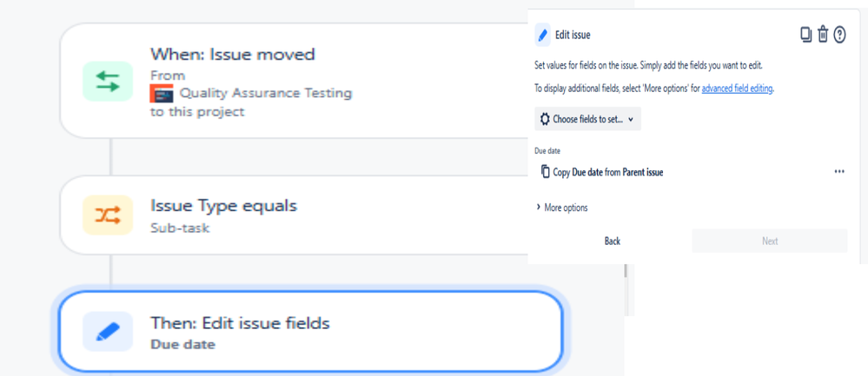Select the When: Issue moved trigger title
Screen dimensions: 868x376
coord(233,55)
